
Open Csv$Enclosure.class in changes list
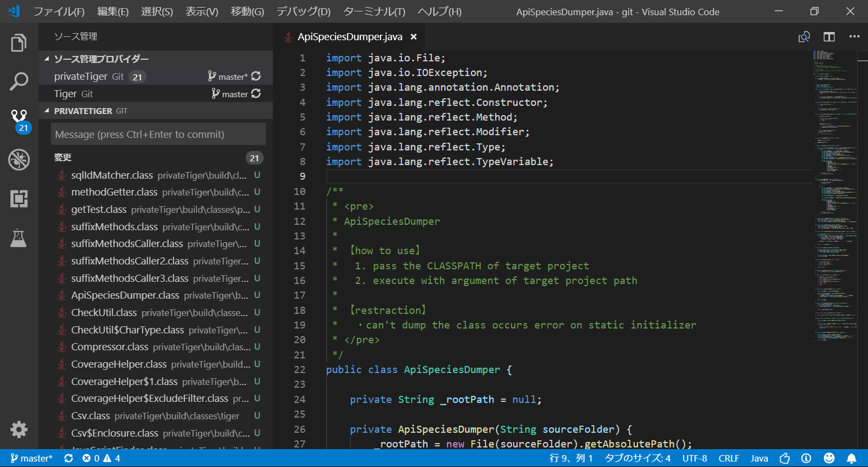click(156, 433)
